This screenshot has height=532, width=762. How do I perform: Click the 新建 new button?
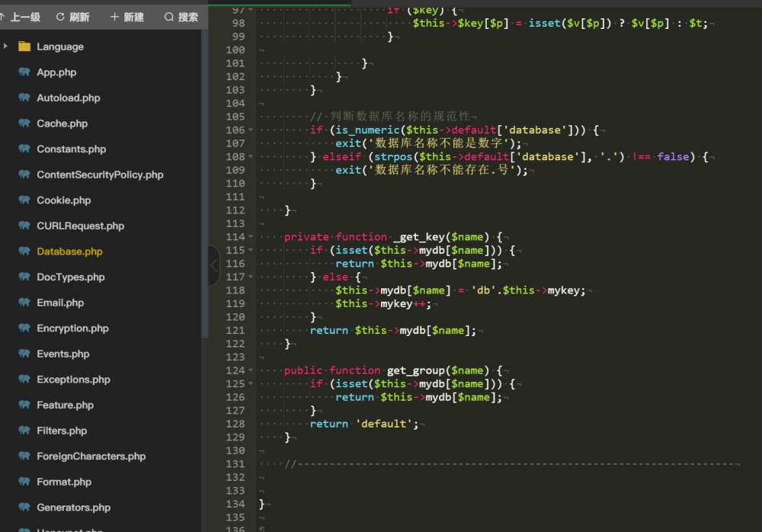pos(126,18)
